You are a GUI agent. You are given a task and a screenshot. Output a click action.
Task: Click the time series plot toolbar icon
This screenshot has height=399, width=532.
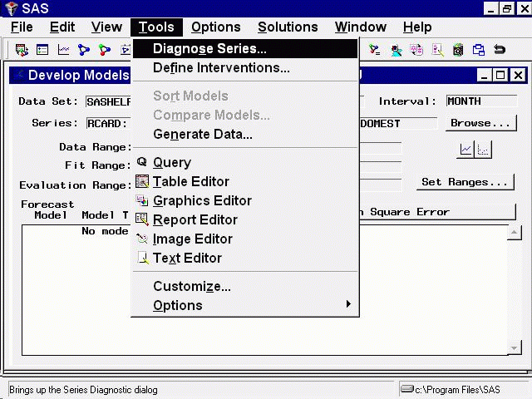pos(63,50)
